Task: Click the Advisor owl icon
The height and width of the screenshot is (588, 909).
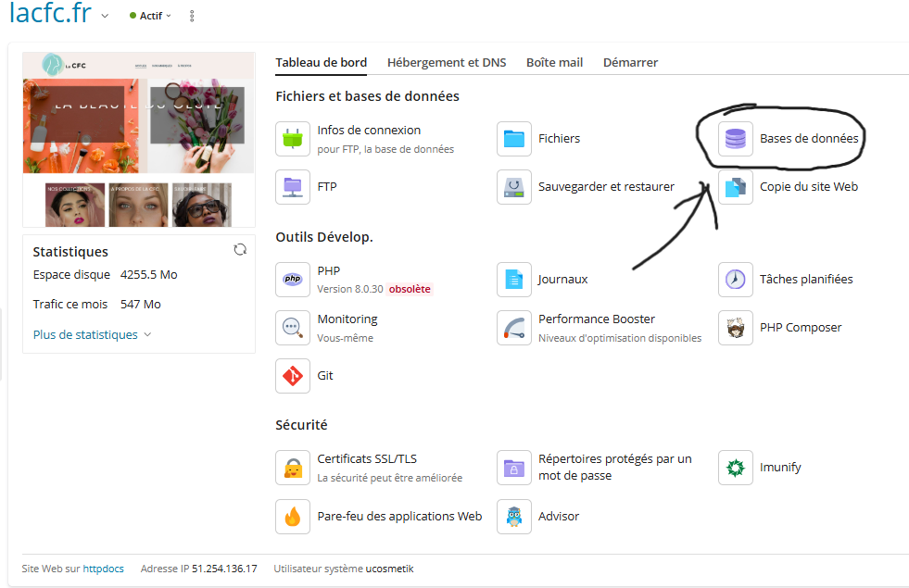Action: pyautogui.click(x=514, y=517)
